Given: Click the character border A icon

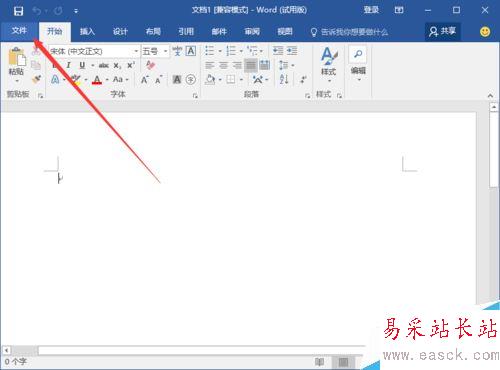Looking at the screenshot, I should (x=191, y=51).
